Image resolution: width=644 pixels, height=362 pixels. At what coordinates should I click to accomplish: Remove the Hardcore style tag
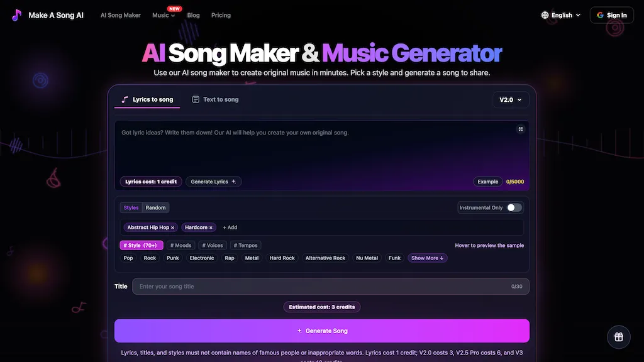pos(211,228)
